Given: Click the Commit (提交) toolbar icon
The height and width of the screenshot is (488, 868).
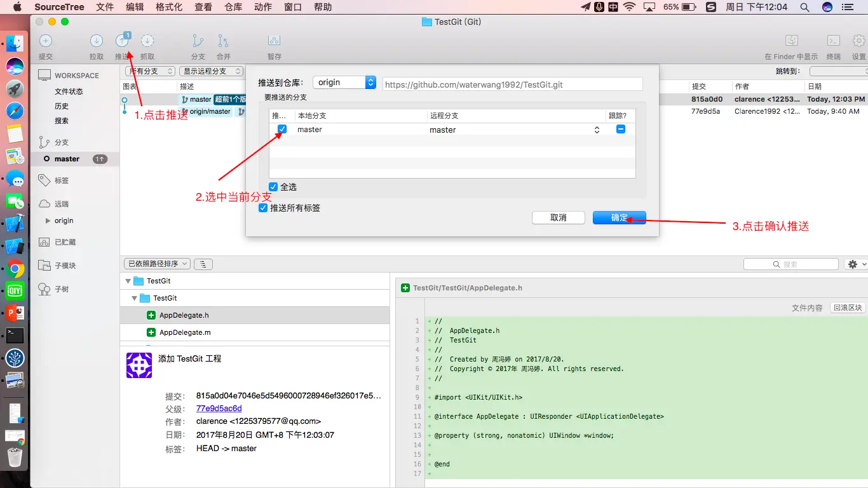Looking at the screenshot, I should click(x=46, y=41).
